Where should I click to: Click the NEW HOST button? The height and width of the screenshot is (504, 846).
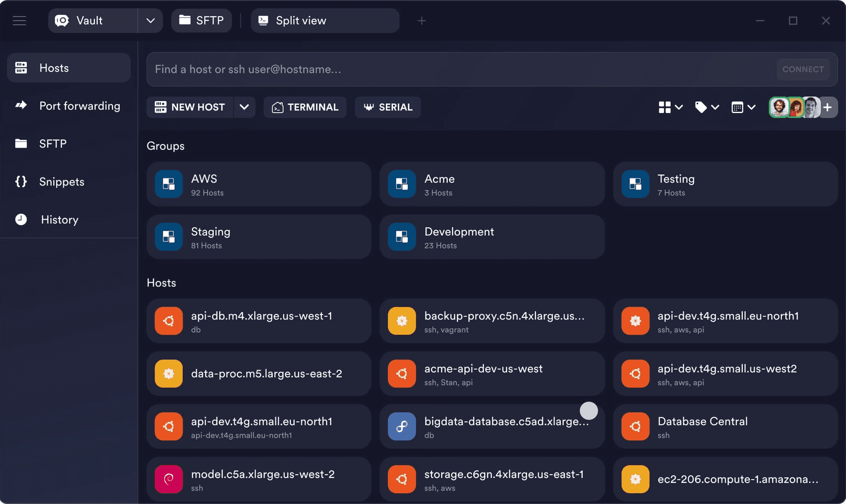[190, 107]
